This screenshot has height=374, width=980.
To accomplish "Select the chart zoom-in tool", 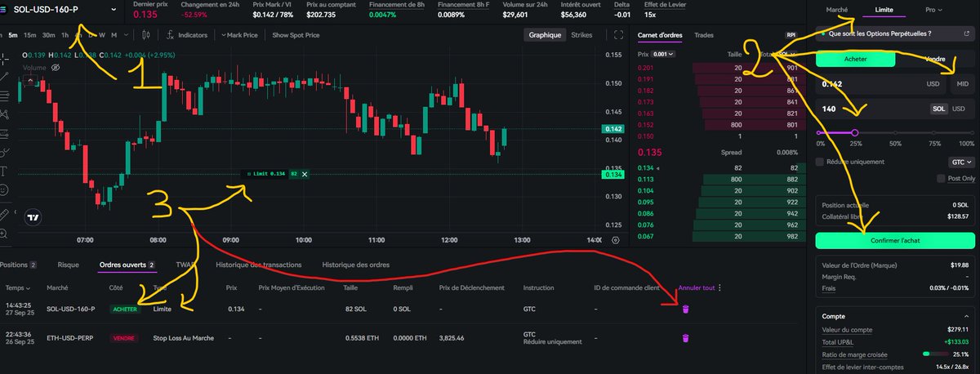I will (4, 233).
